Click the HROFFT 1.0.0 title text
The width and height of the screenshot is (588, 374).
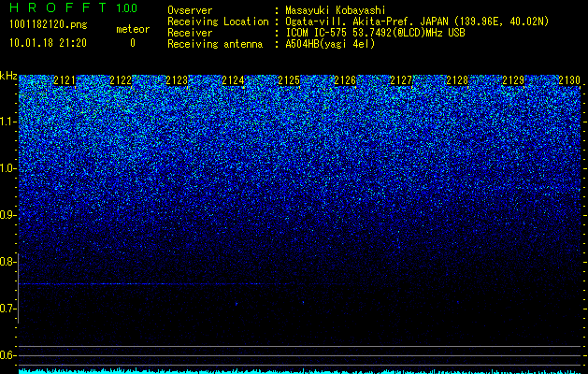[74, 7]
